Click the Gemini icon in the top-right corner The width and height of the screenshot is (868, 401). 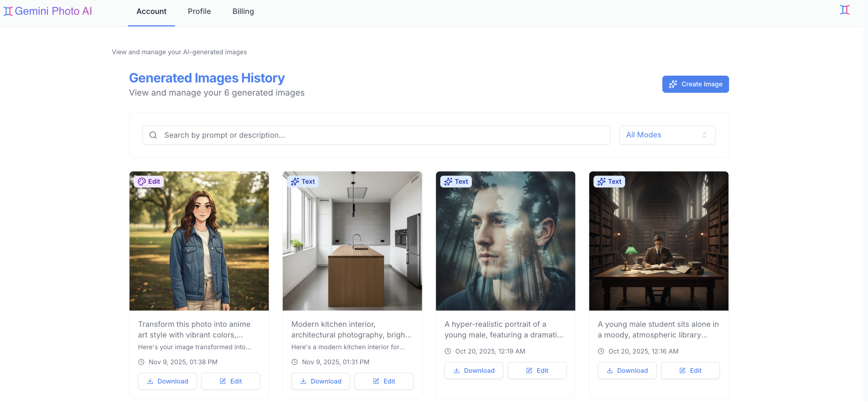(845, 10)
